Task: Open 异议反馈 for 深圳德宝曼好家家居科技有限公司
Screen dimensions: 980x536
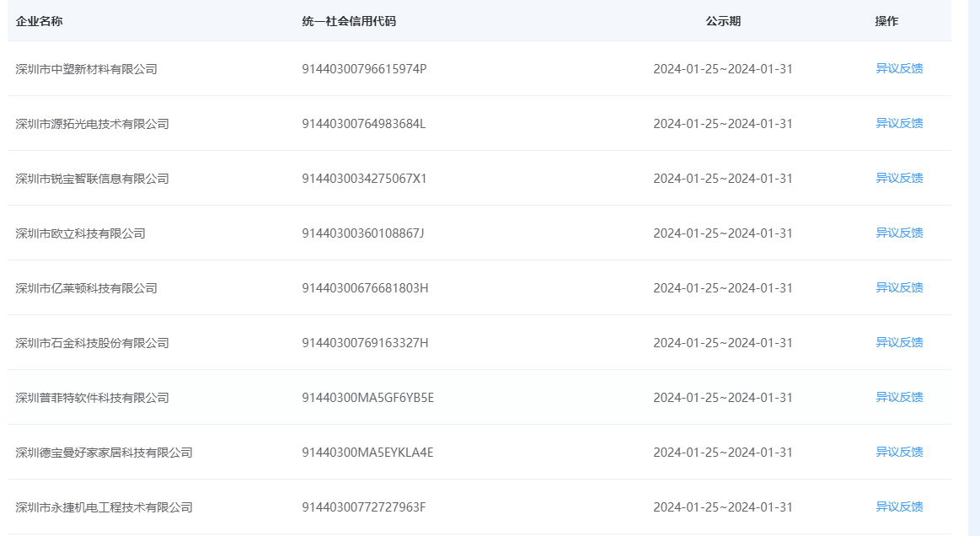Action: [899, 452]
